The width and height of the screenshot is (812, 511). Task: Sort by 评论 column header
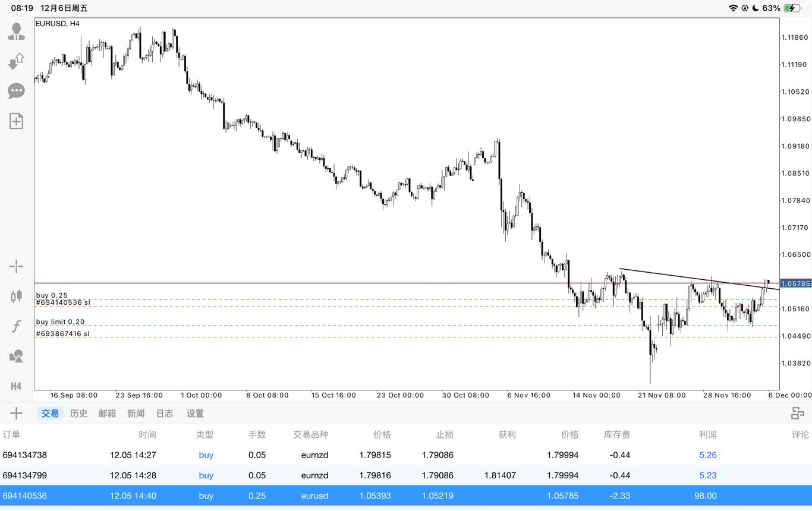click(800, 434)
